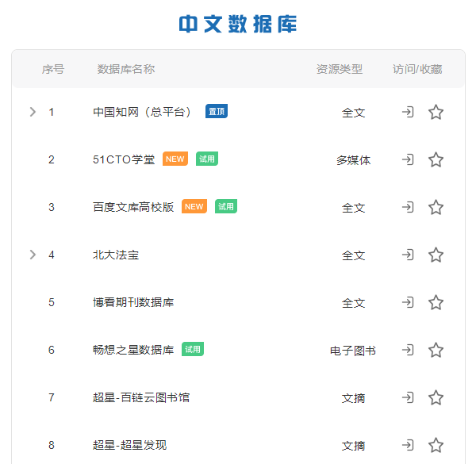Visit 百度文库高校版 via the arrow icon
Screen dimensions: 476x464
coord(408,207)
